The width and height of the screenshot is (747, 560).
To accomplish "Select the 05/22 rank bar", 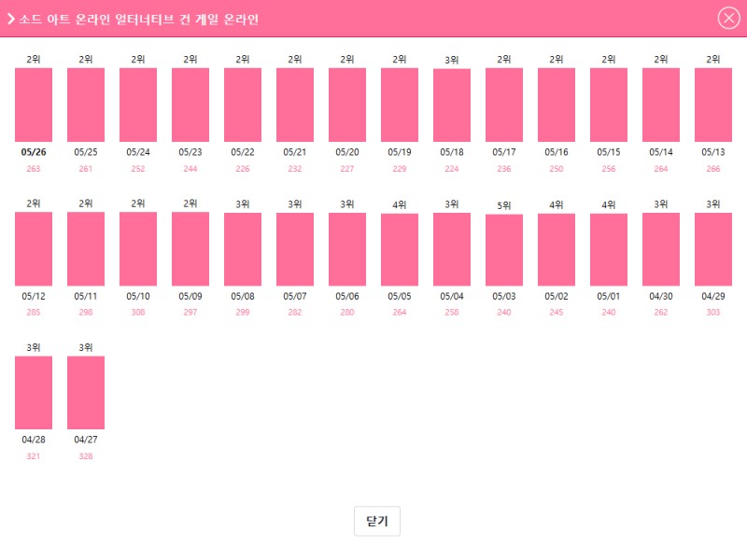I will (243, 105).
